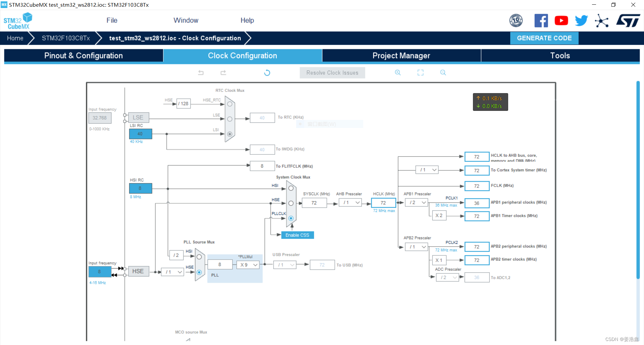The height and width of the screenshot is (345, 644).
Task: Click the undo arrow icon
Action: click(201, 73)
